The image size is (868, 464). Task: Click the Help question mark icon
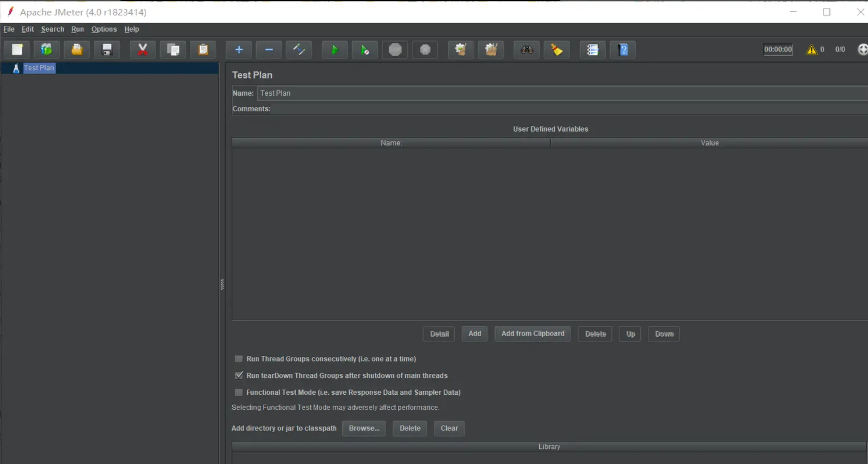tap(622, 50)
